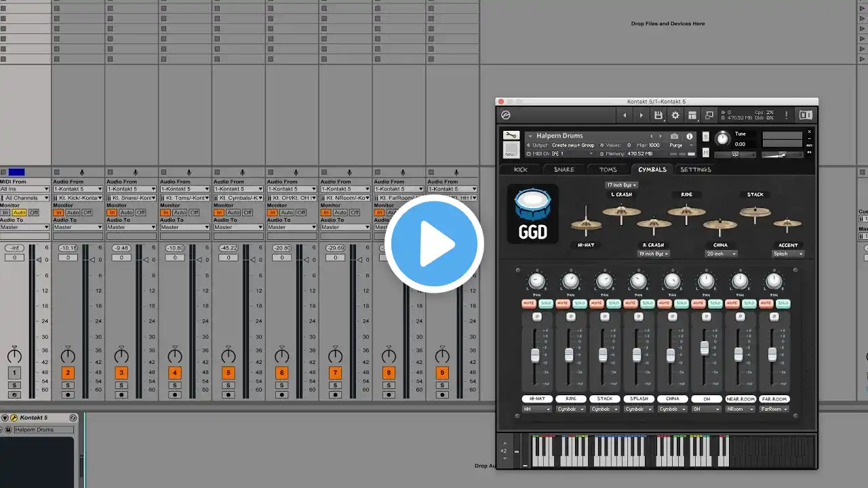This screenshot has height=488, width=868.
Task: Show instrument info with the 'i' icon
Action: pos(690,136)
